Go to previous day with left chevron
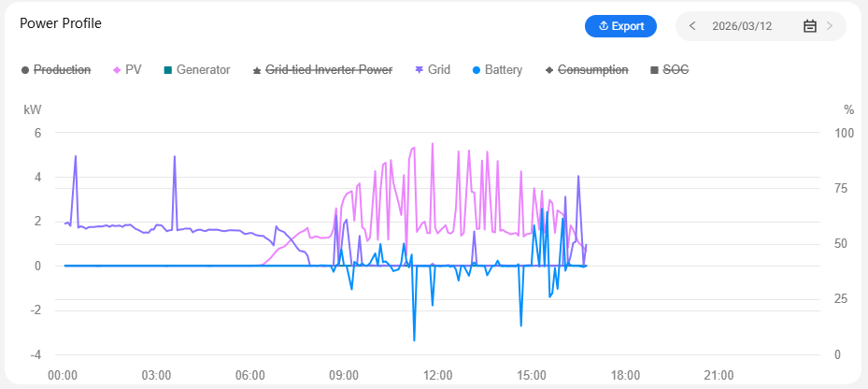868x389 pixels. click(x=692, y=26)
